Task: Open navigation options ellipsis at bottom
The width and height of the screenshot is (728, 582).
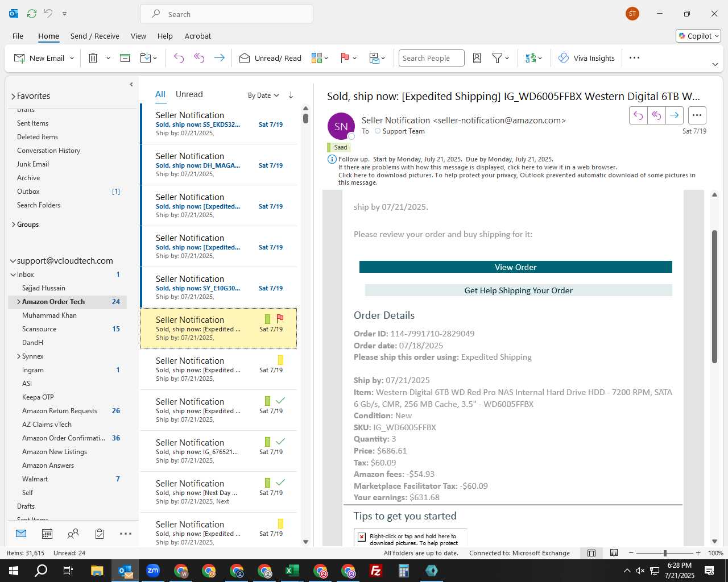Action: pos(126,534)
